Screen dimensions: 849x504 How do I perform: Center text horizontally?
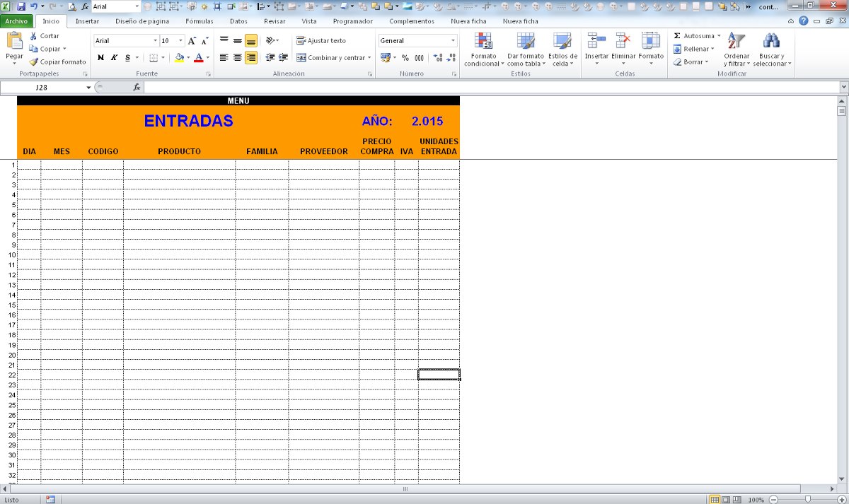point(238,58)
